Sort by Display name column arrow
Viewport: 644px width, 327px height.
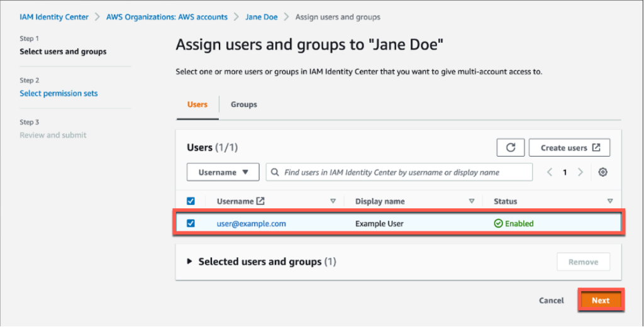[472, 201]
